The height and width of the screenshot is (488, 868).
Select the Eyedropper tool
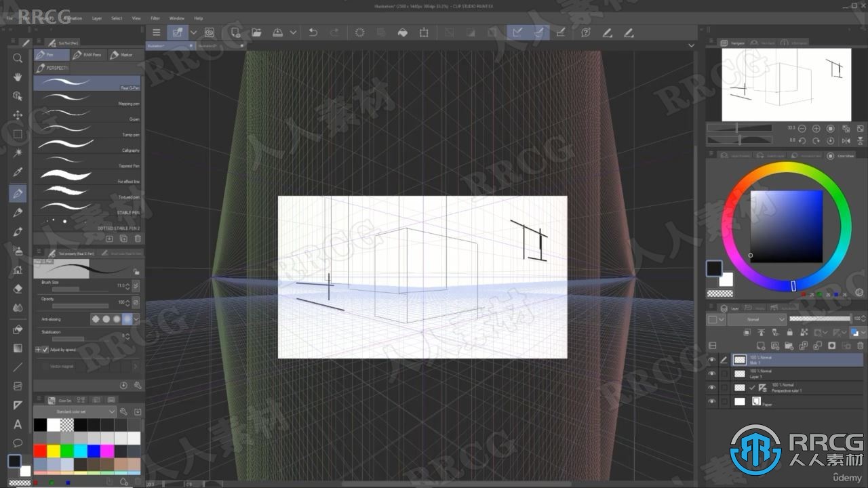pyautogui.click(x=18, y=172)
